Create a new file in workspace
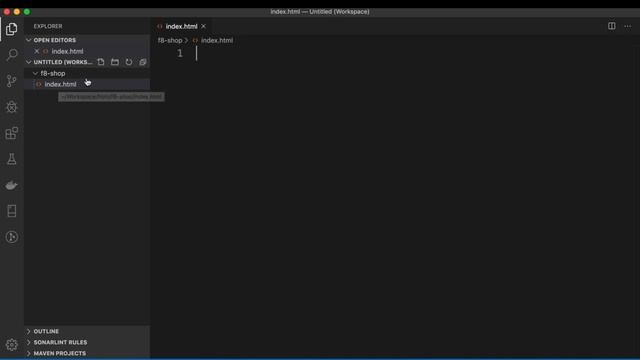Image resolution: width=640 pixels, height=360 pixels. point(101,62)
